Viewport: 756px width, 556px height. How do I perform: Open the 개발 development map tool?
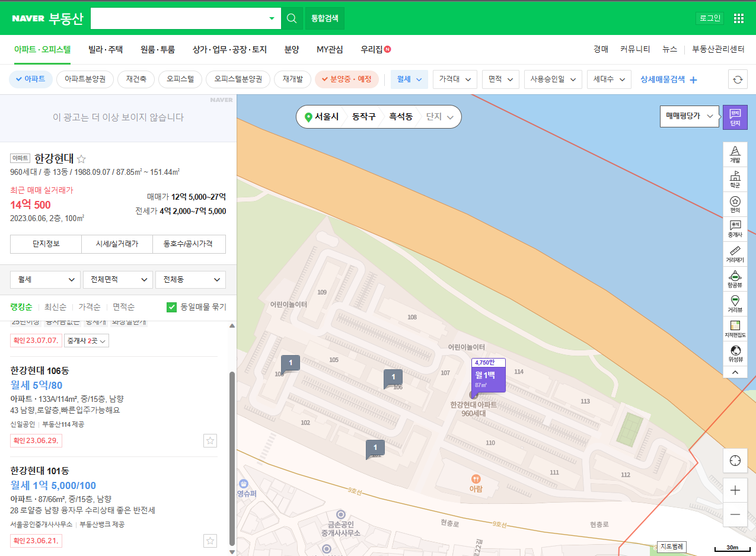(735, 154)
